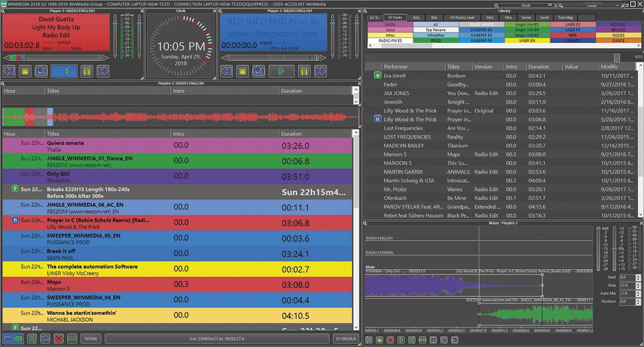
Task: Increase the Auto Mix value with stepper
Action: point(638,292)
